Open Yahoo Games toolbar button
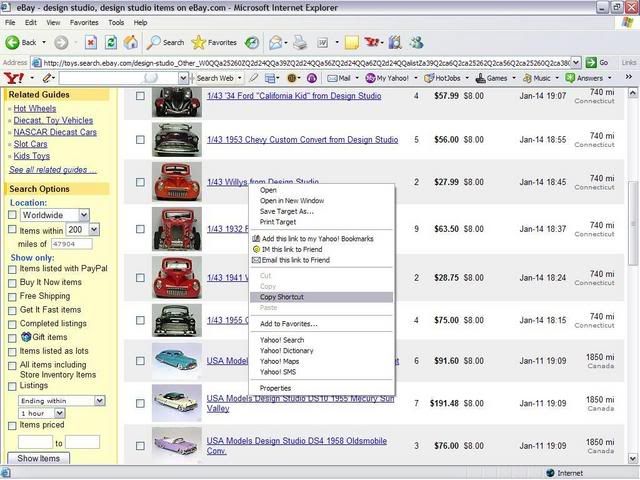640x480 pixels. [x=491, y=78]
